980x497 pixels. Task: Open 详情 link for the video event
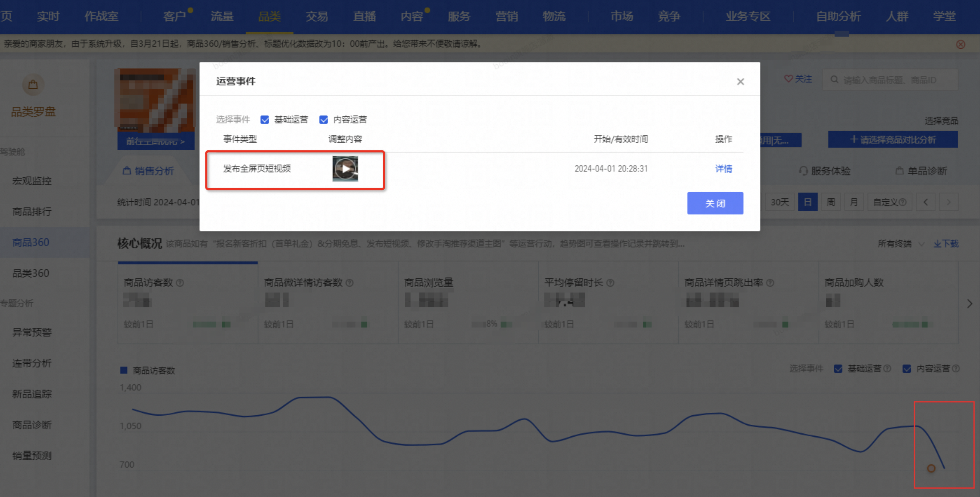pos(723,168)
